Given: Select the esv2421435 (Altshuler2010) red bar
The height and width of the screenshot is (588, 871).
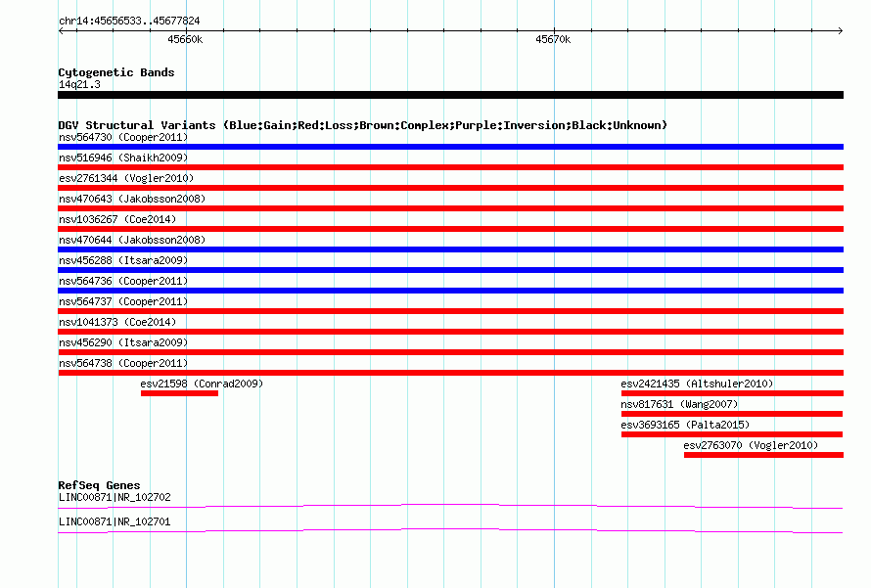Looking at the screenshot, I should tap(732, 393).
